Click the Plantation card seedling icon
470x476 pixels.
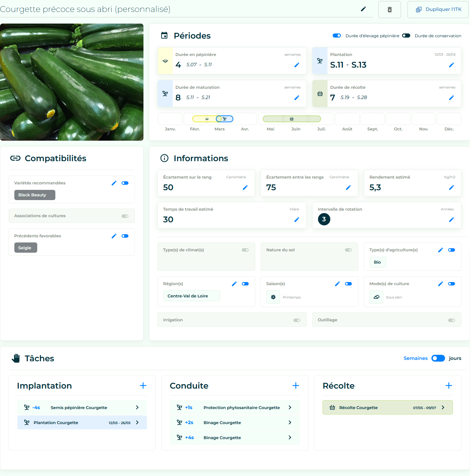[320, 61]
